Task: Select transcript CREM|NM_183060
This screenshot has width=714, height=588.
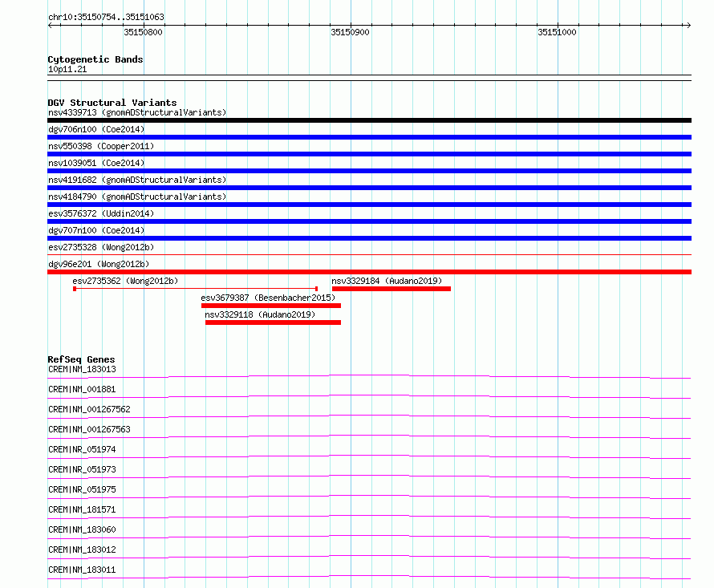Action: pyautogui.click(x=82, y=529)
